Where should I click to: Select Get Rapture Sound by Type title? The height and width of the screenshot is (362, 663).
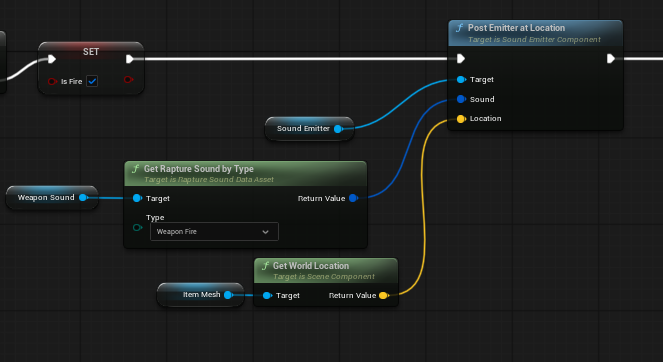tap(199, 169)
